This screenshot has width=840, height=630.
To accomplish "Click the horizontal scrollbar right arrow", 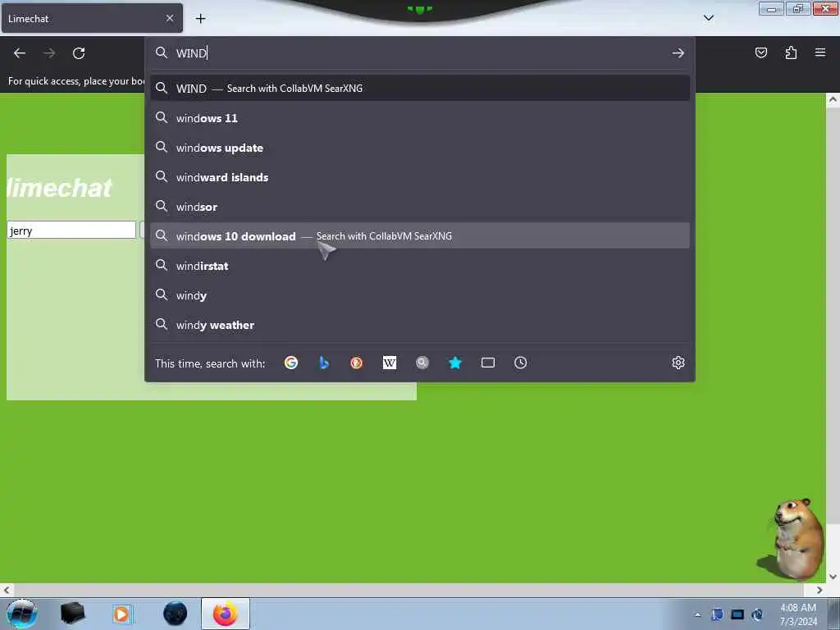I will [x=819, y=590].
